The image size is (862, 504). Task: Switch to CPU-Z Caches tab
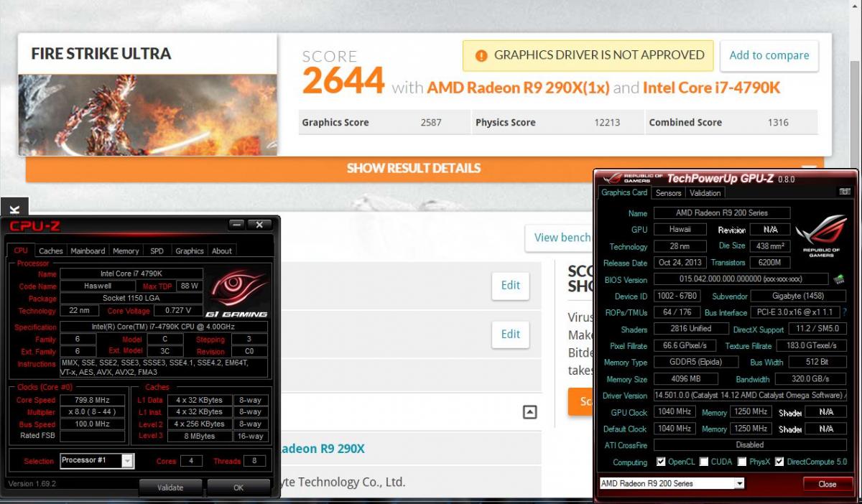click(x=51, y=251)
